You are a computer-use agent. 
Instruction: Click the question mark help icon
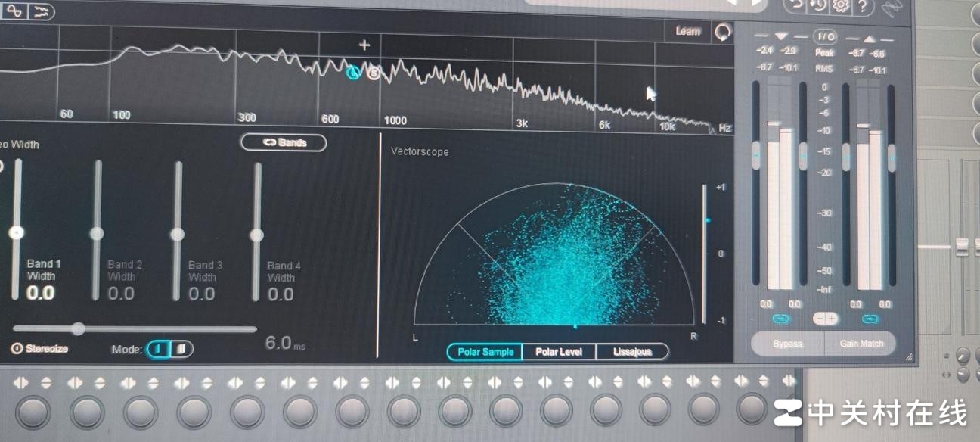(863, 6)
